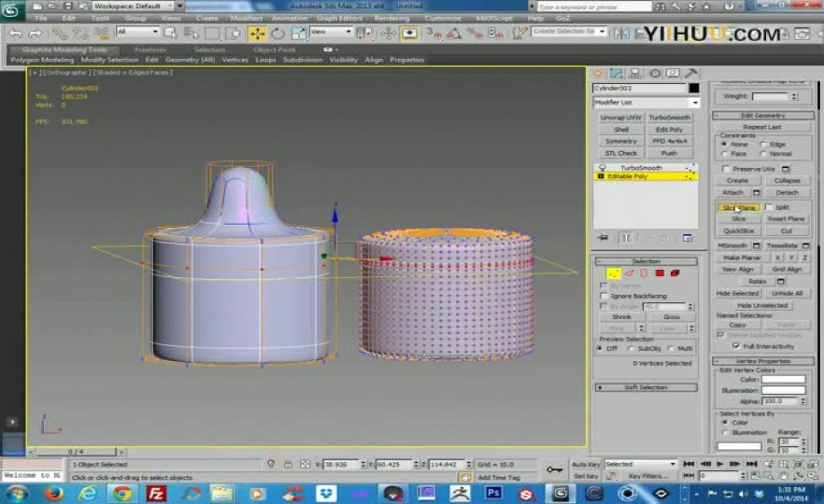The height and width of the screenshot is (504, 824).
Task: Click the Hide Unselected button
Action: coord(762,305)
